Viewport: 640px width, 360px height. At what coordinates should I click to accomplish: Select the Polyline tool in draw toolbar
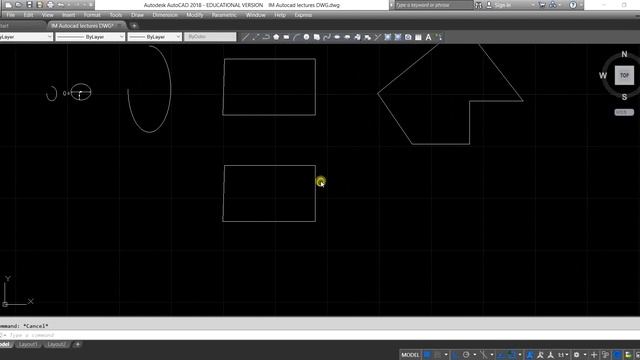click(x=266, y=37)
